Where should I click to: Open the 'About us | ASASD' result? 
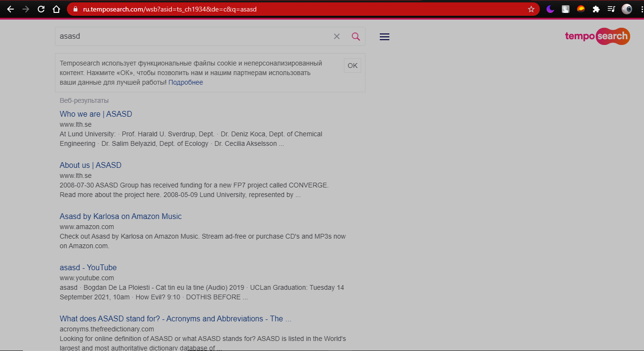pos(91,165)
